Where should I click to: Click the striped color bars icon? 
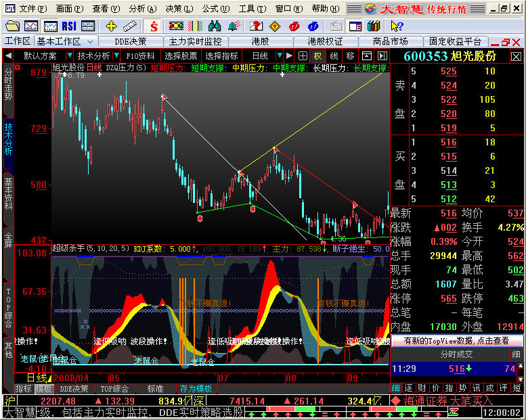(195, 26)
